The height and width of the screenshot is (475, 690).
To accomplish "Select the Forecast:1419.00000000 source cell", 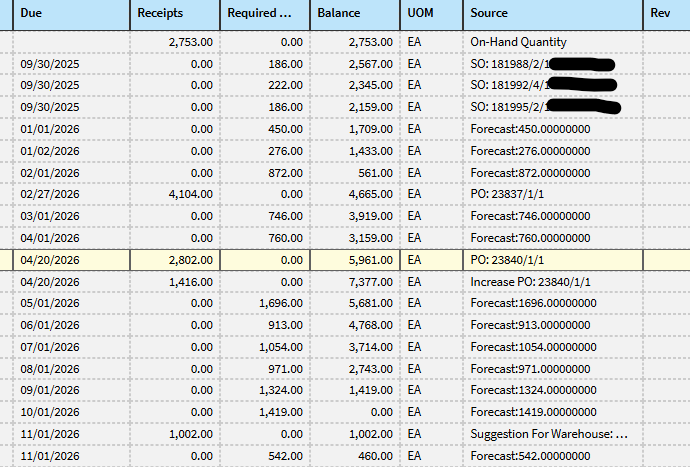I will tap(553, 412).
